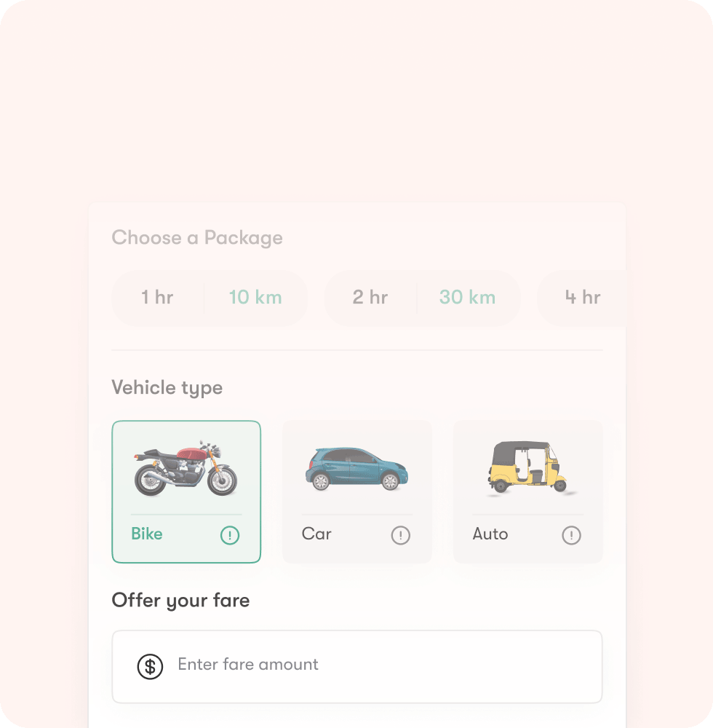This screenshot has height=728, width=713.
Task: Click the 30 km package label
Action: (468, 297)
